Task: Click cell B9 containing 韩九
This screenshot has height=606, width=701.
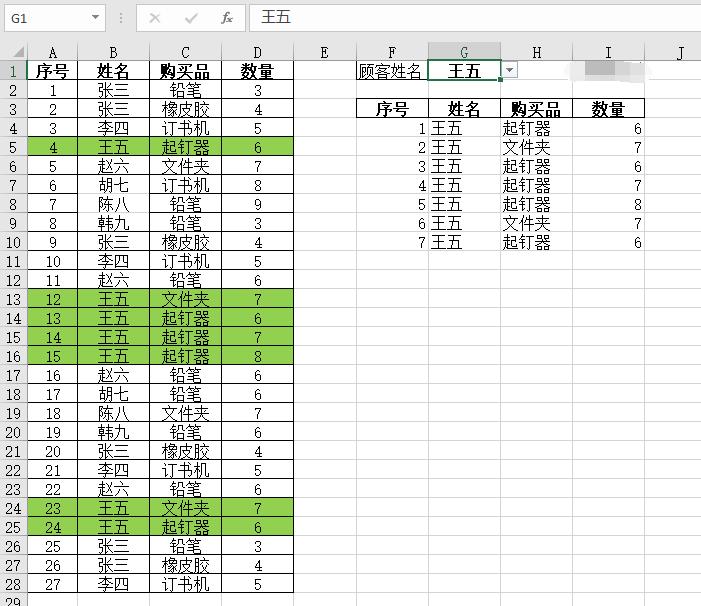Action: point(114,223)
